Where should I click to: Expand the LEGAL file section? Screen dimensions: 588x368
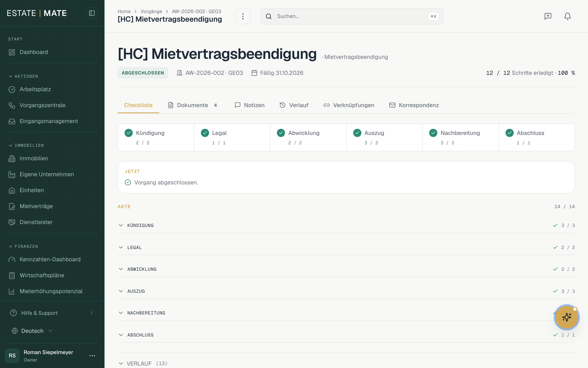click(346, 248)
